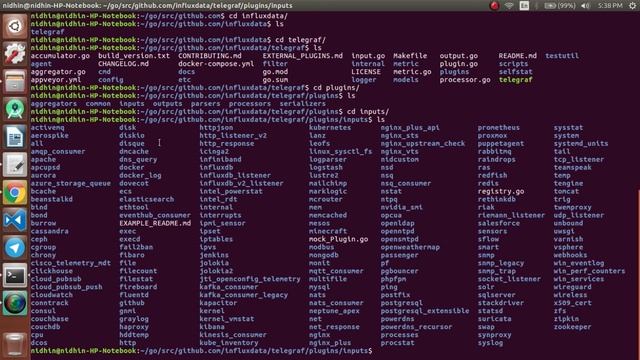Click 'kinesis_consumer' directory name
This screenshot has width=640, height=360.
233,335
